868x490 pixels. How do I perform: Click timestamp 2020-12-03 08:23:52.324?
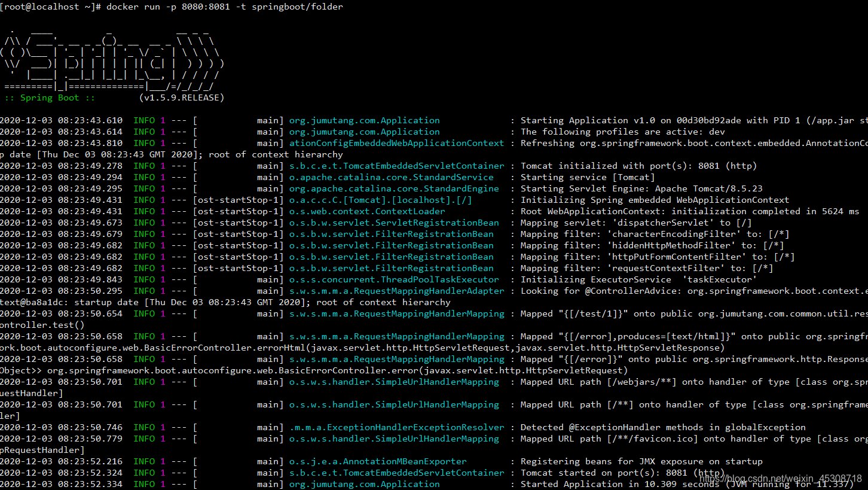pyautogui.click(x=62, y=473)
